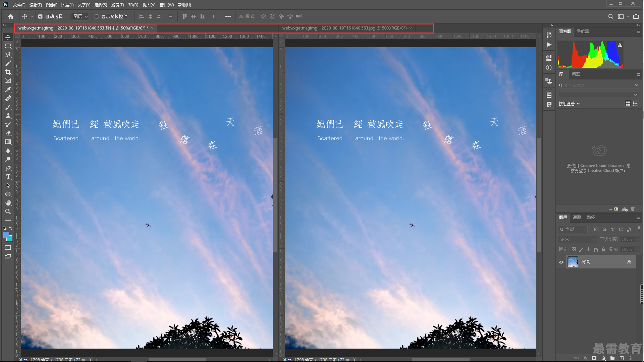This screenshot has width=644, height=362.
Task: Select the Rectangular Marquee tool
Action: 8,46
